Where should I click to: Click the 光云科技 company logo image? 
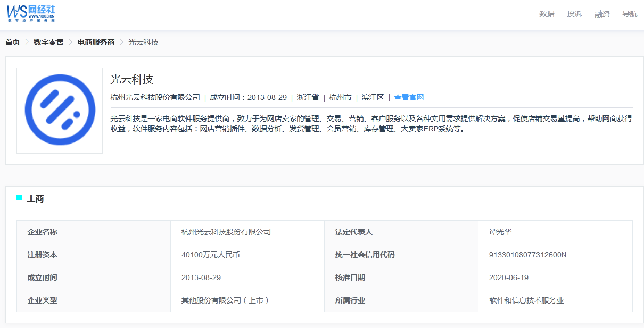[60, 111]
